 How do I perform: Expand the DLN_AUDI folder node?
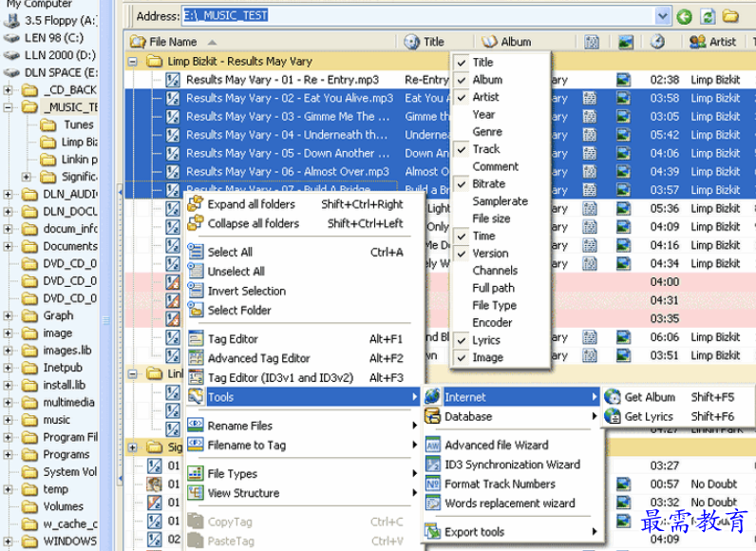point(8,194)
